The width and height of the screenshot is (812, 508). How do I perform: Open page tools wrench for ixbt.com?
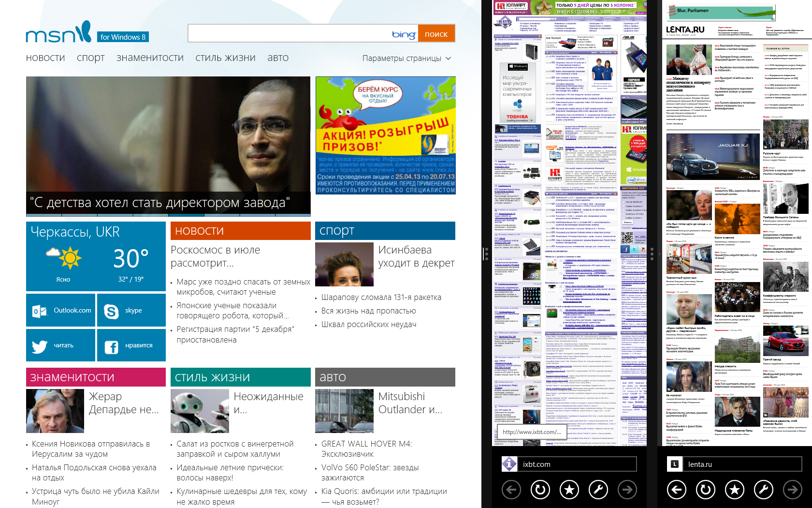coord(598,490)
